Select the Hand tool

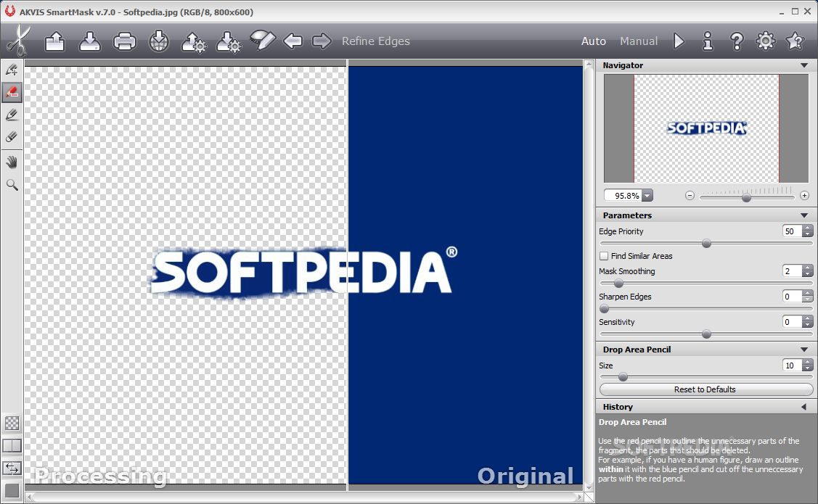coord(12,162)
